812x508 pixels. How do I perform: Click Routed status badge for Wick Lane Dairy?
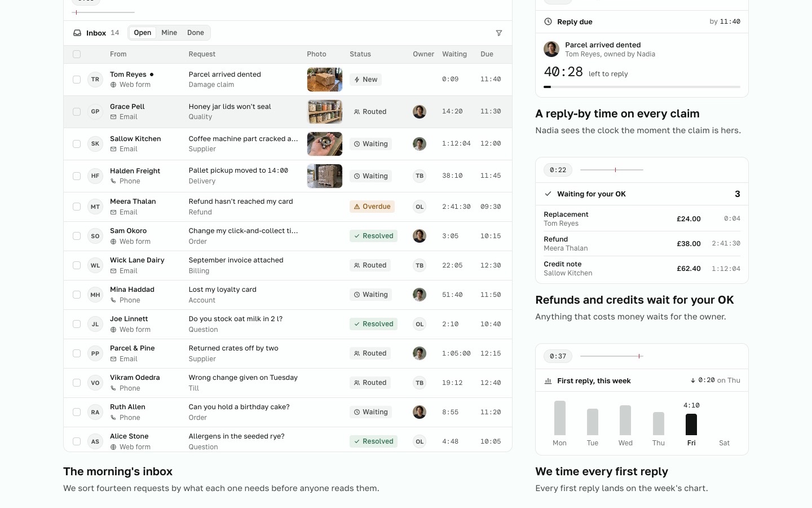pyautogui.click(x=370, y=265)
